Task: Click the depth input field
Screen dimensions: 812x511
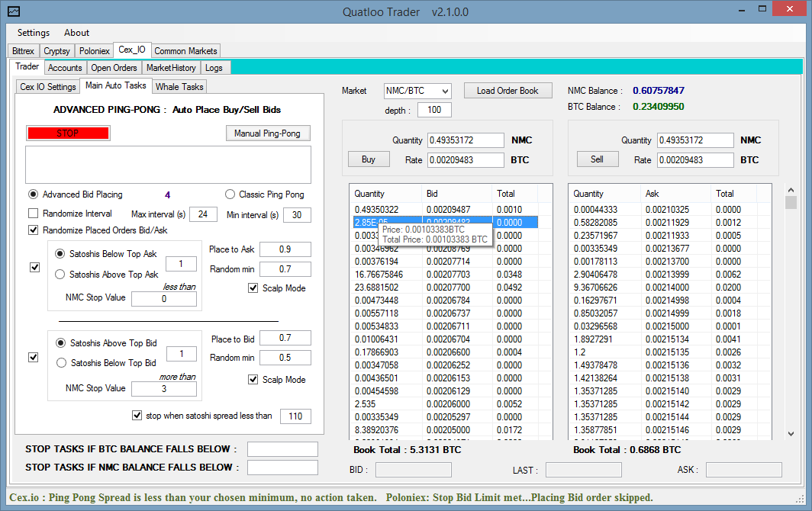Action: click(434, 110)
